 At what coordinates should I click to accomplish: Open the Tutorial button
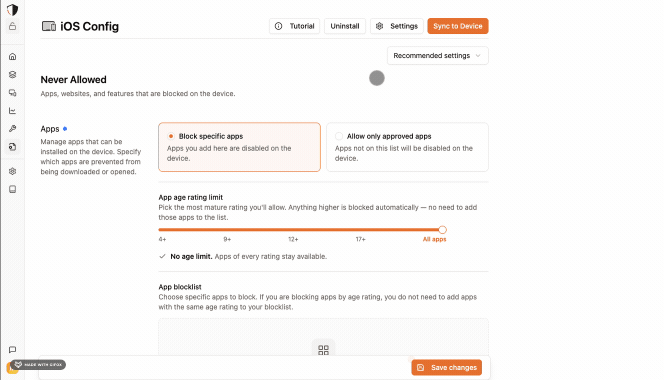point(294,26)
